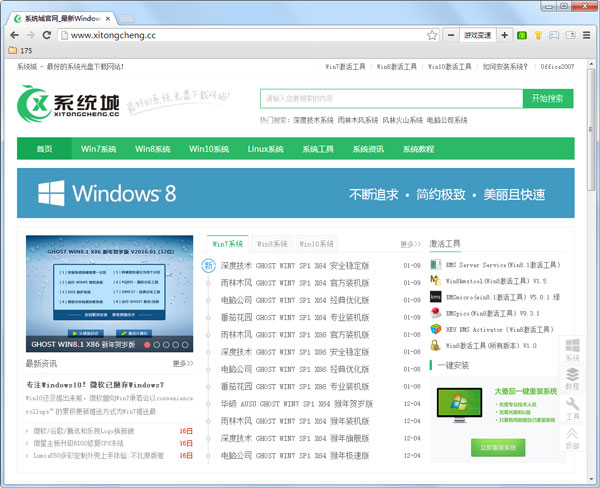Select the fourth slideshow dot
Screen dimensions: 600x488
click(x=176, y=345)
